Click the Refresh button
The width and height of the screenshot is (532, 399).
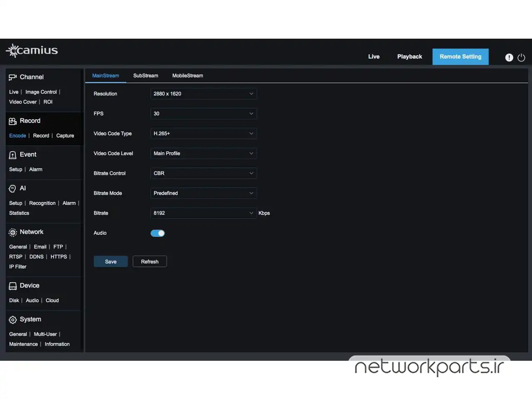pyautogui.click(x=150, y=261)
